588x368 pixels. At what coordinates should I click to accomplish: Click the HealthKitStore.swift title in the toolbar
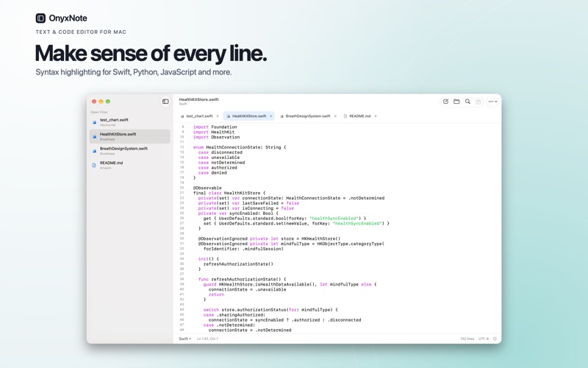tap(198, 99)
